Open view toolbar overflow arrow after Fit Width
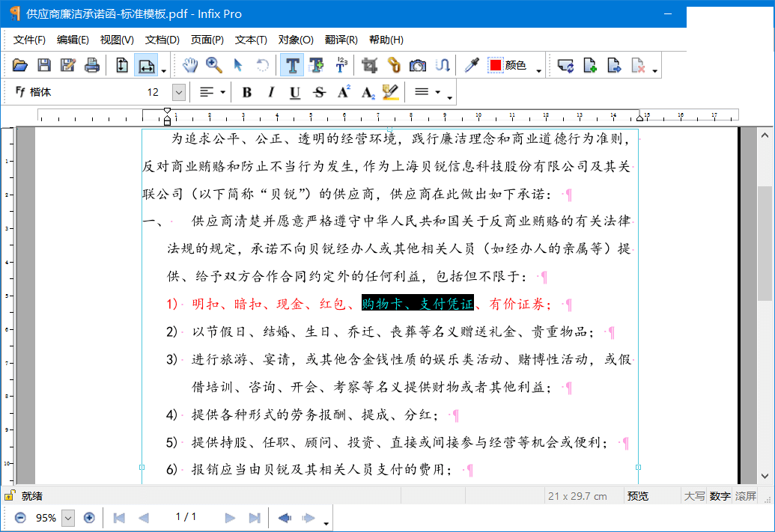775x532 pixels. 163,72
